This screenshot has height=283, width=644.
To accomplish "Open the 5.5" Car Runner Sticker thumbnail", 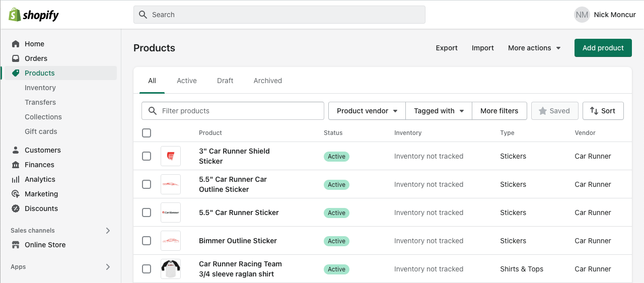I will click(171, 213).
